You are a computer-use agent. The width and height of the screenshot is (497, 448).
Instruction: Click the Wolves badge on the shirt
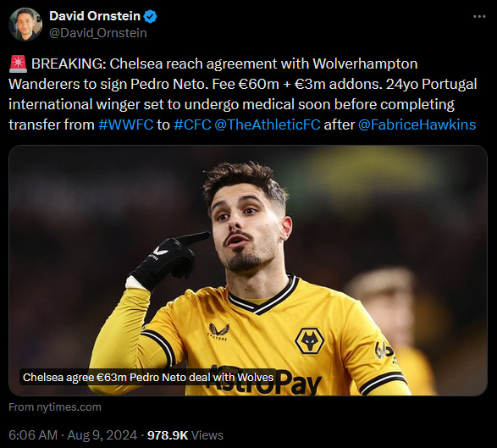coord(309,341)
